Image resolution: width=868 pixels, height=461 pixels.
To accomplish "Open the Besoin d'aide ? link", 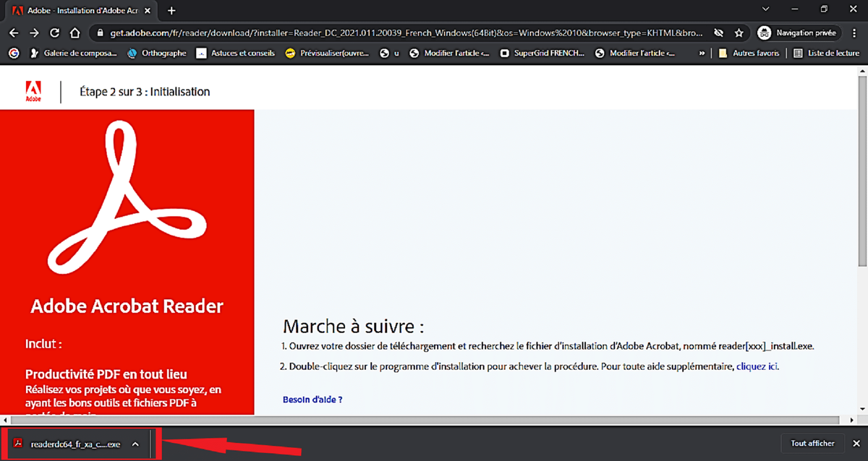I will pyautogui.click(x=312, y=399).
